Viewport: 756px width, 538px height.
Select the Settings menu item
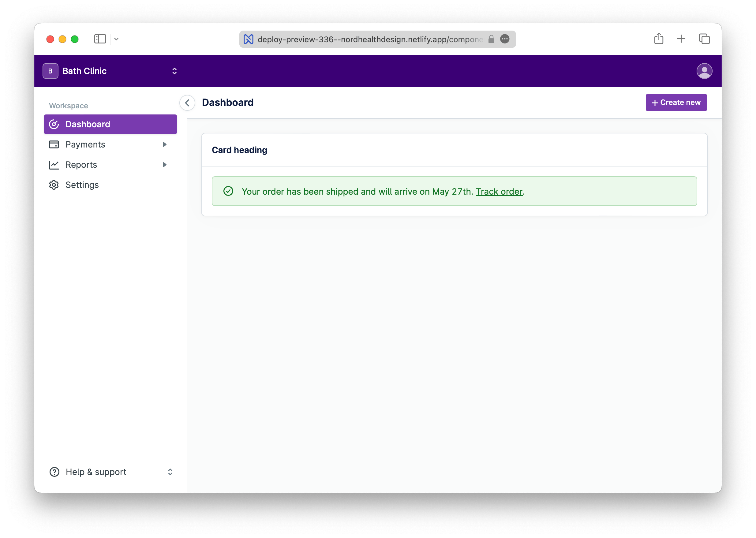[x=82, y=185]
